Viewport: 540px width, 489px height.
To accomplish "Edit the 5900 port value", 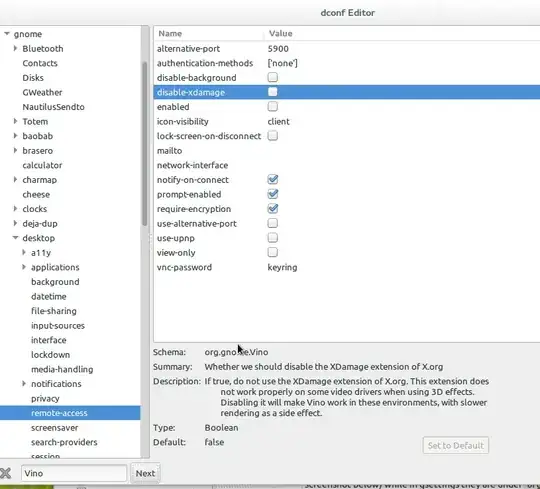I will (278, 49).
